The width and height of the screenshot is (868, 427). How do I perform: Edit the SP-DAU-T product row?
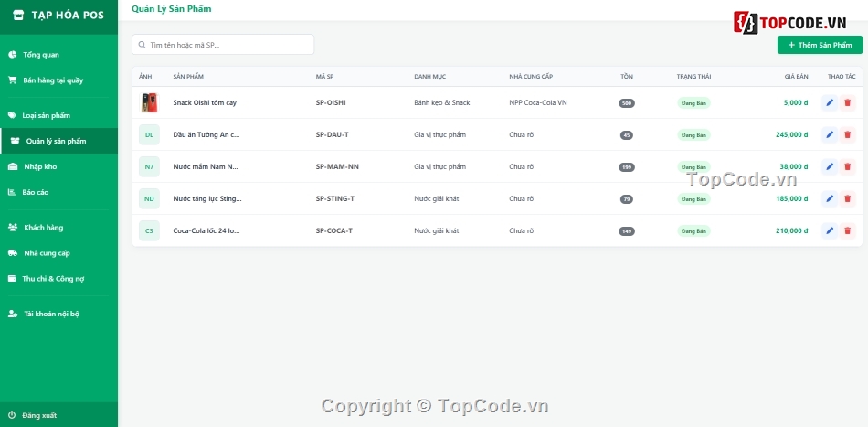tap(830, 135)
